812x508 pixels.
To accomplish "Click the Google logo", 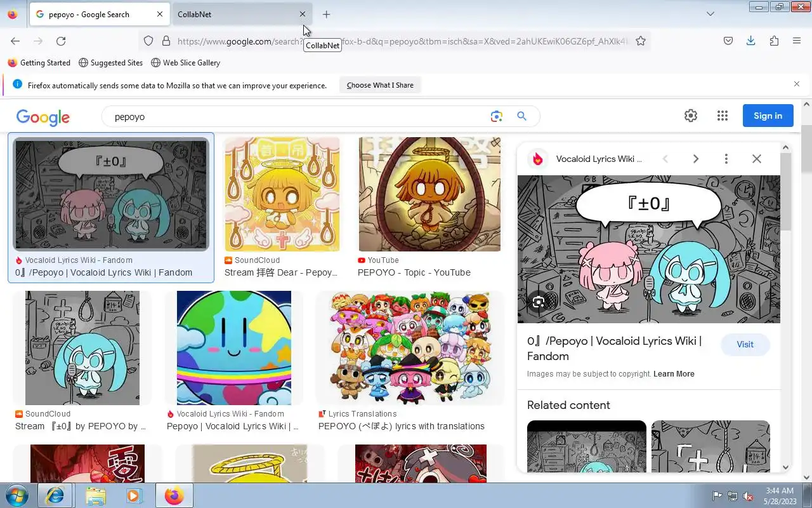I will tap(43, 117).
